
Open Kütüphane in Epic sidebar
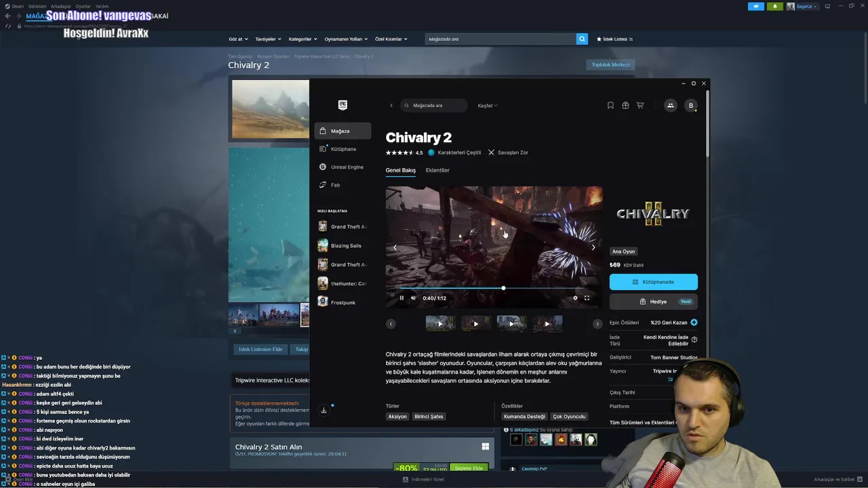(342, 149)
